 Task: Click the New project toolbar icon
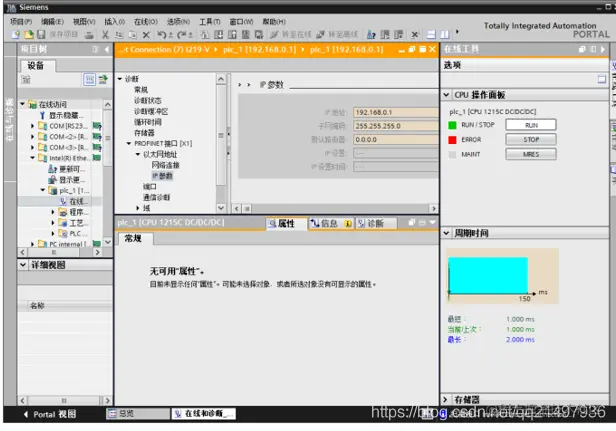click(x=16, y=35)
